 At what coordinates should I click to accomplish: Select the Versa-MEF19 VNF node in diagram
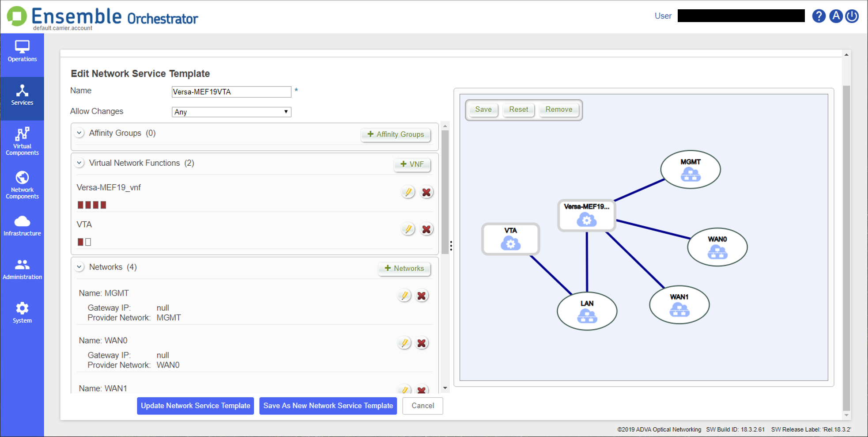[x=587, y=216]
